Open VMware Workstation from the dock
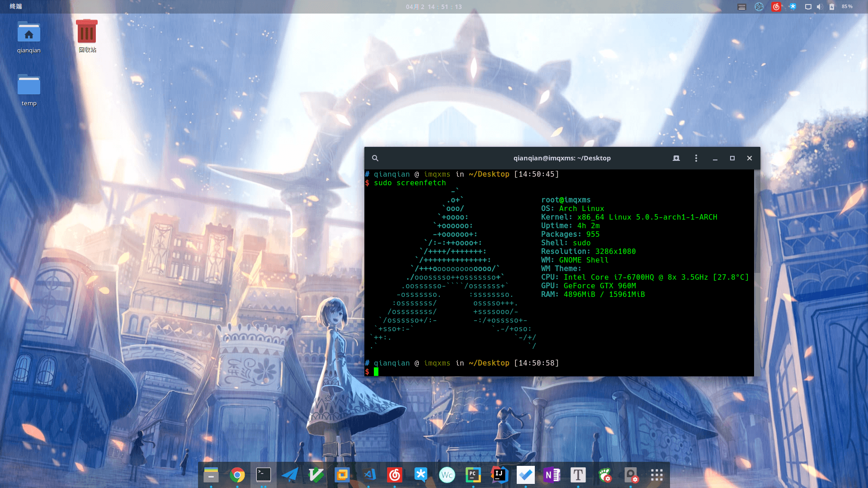Image resolution: width=868 pixels, height=488 pixels. pyautogui.click(x=342, y=475)
